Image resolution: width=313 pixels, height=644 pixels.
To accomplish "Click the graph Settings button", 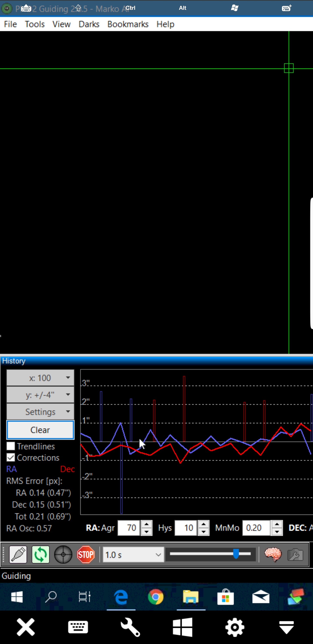I will (x=40, y=412).
